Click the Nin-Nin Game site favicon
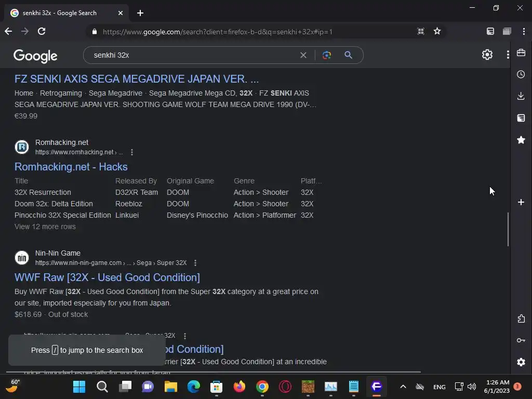Image resolution: width=532 pixels, height=399 pixels. click(x=22, y=258)
